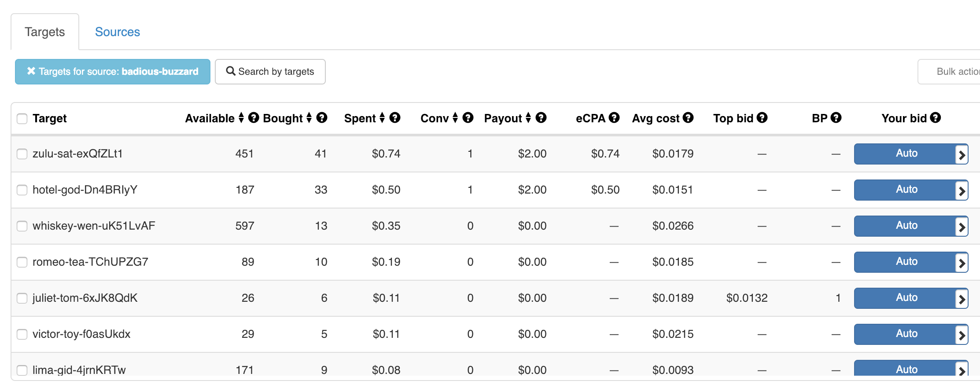This screenshot has width=980, height=388.
Task: Switch to the Sources tab
Action: (117, 32)
